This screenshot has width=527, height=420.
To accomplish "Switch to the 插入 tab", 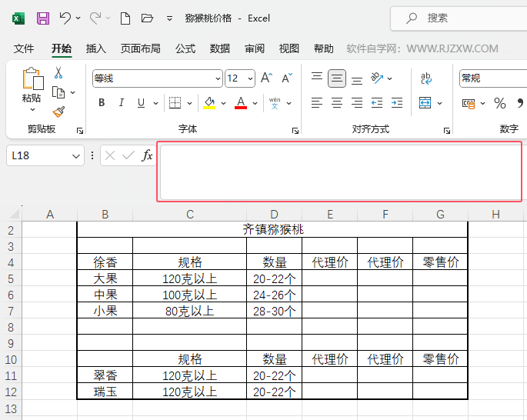I will pos(96,48).
